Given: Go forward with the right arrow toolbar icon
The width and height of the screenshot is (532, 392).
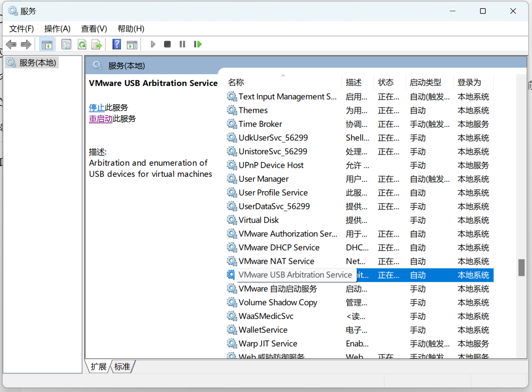Looking at the screenshot, I should 26,44.
